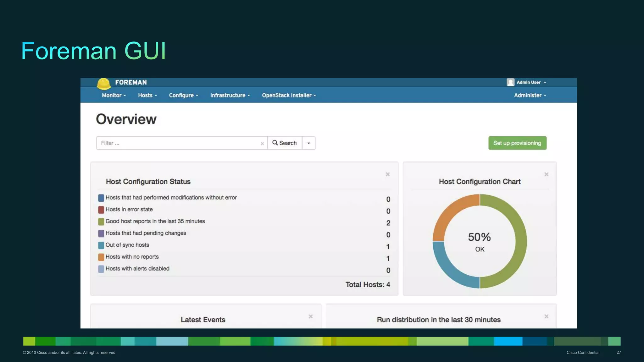Close the Latest Events widget
The height and width of the screenshot is (362, 644).
(x=310, y=316)
